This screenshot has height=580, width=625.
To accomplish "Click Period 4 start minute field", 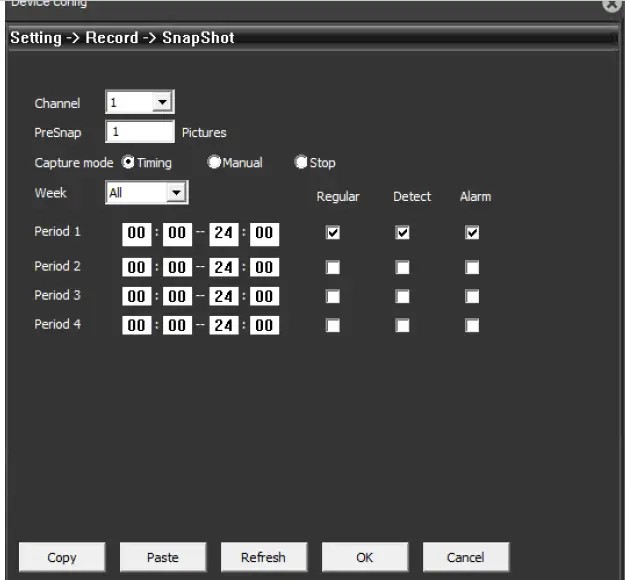I will click(x=177, y=325).
